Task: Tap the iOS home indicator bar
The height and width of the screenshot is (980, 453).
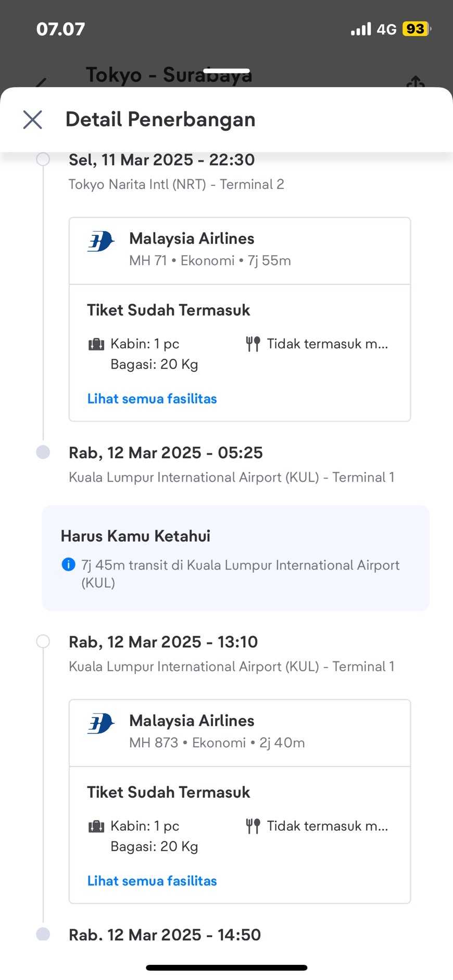Action: [227, 968]
